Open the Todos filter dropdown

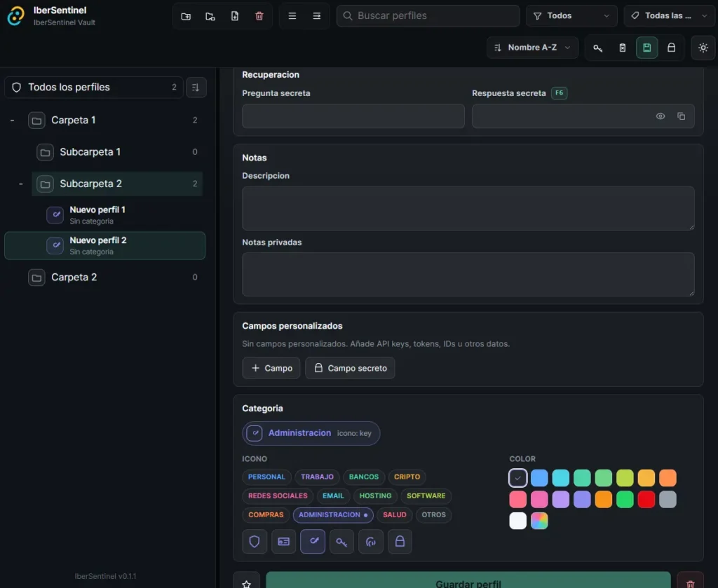[571, 16]
